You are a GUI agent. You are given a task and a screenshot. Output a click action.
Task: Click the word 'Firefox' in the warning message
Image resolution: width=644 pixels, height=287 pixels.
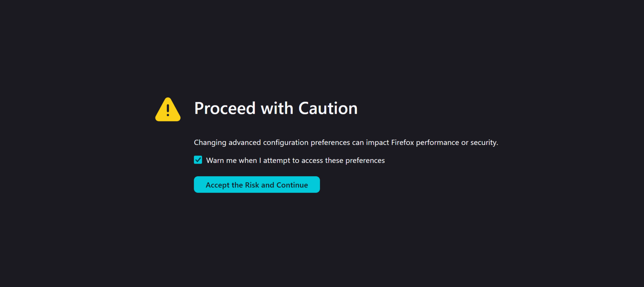click(402, 142)
